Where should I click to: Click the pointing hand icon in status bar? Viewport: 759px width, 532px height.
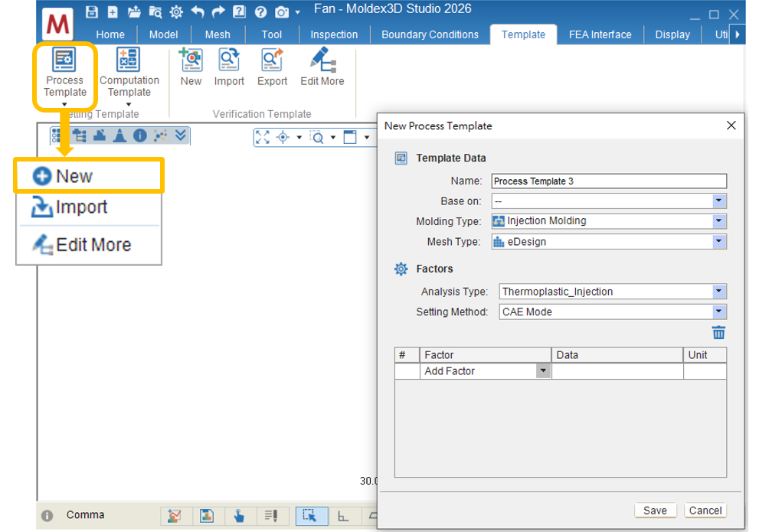click(239, 516)
